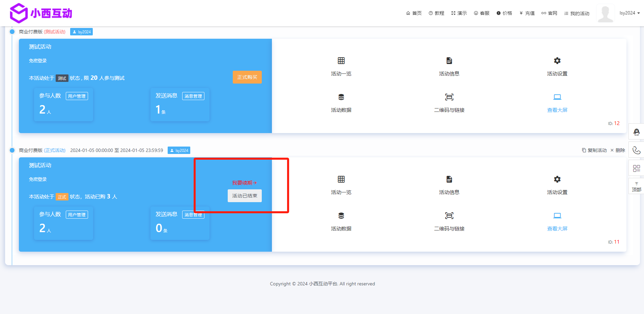Go to 首页 home page
The image size is (644, 314).
coord(414,13)
